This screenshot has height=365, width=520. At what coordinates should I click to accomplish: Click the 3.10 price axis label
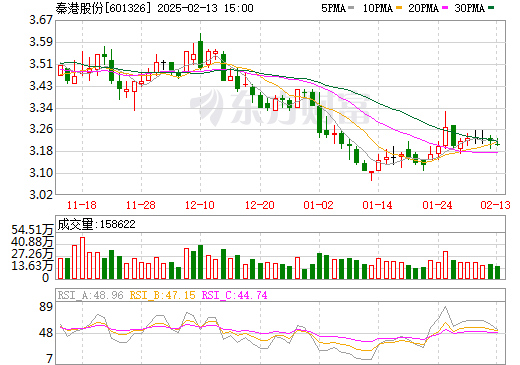[41, 173]
